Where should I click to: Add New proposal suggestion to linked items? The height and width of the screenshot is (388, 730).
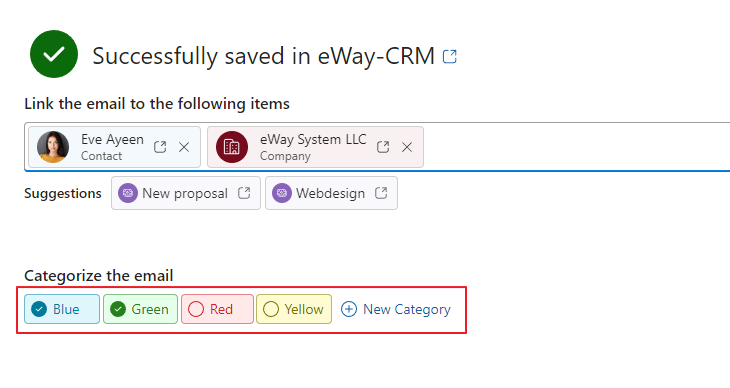(185, 193)
